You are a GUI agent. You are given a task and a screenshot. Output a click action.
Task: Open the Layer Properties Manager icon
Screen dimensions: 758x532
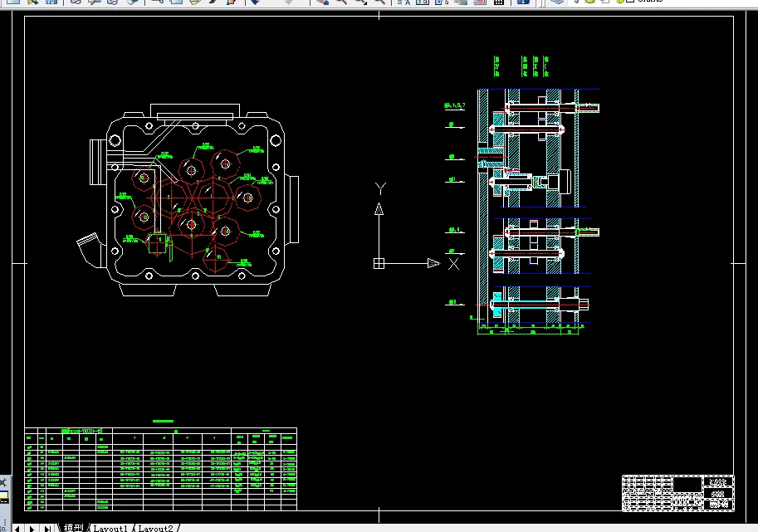pyautogui.click(x=557, y=2)
